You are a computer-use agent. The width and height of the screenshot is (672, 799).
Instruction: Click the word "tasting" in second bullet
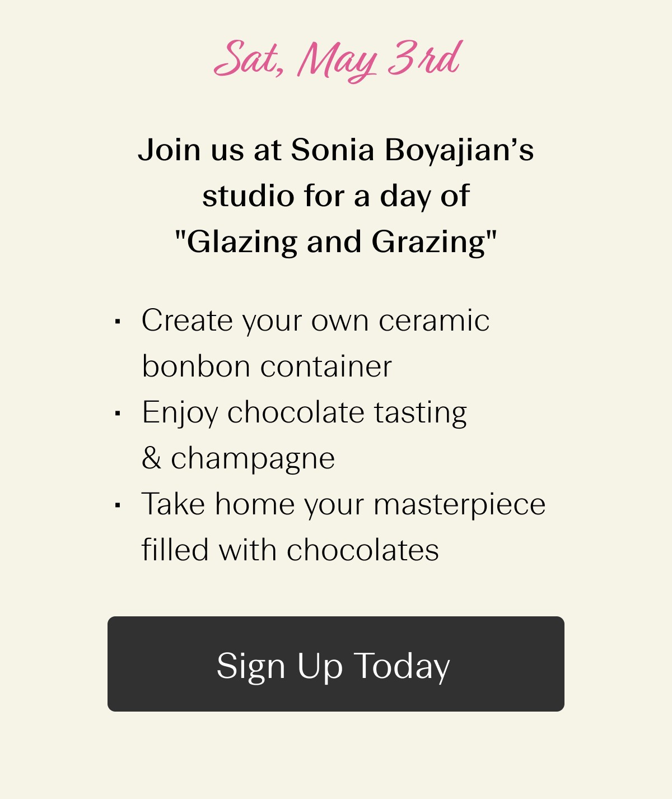pos(420,412)
